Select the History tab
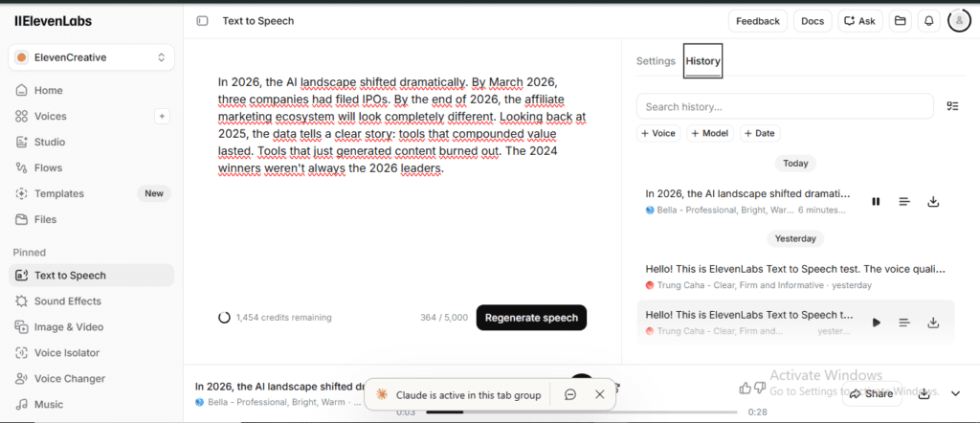Screen dimensions: 980x423 (703, 61)
